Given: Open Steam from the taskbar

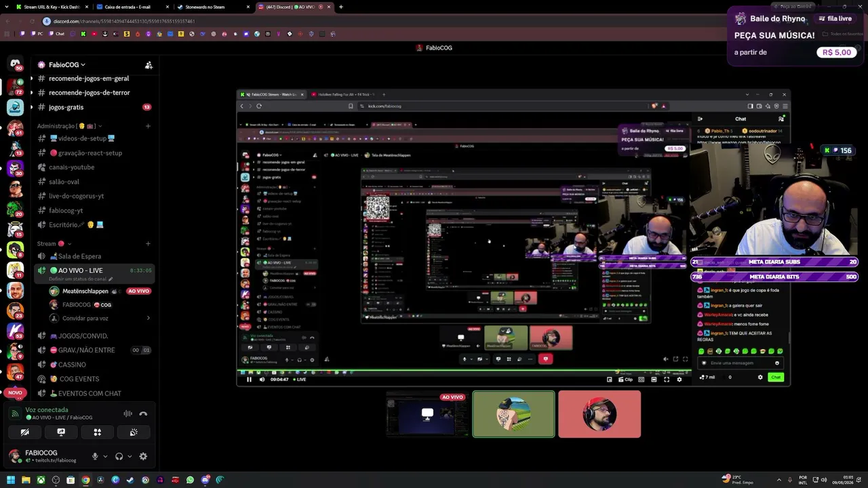Looking at the screenshot, I should 130,481.
